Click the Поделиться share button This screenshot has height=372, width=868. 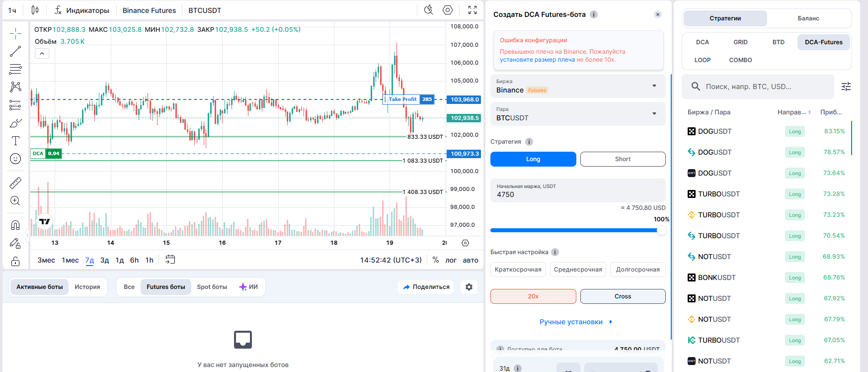426,287
